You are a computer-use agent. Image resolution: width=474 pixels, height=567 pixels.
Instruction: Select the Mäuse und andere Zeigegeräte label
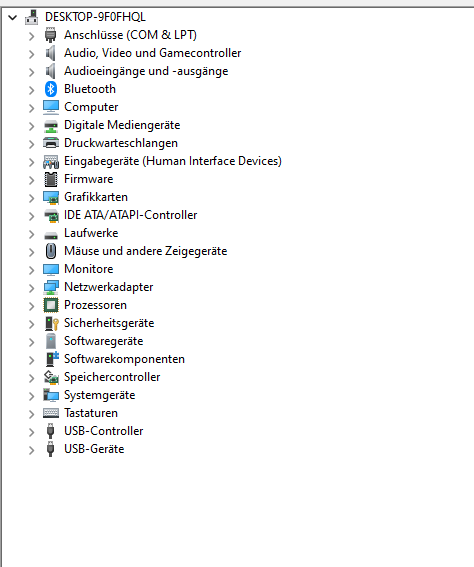[145, 251]
